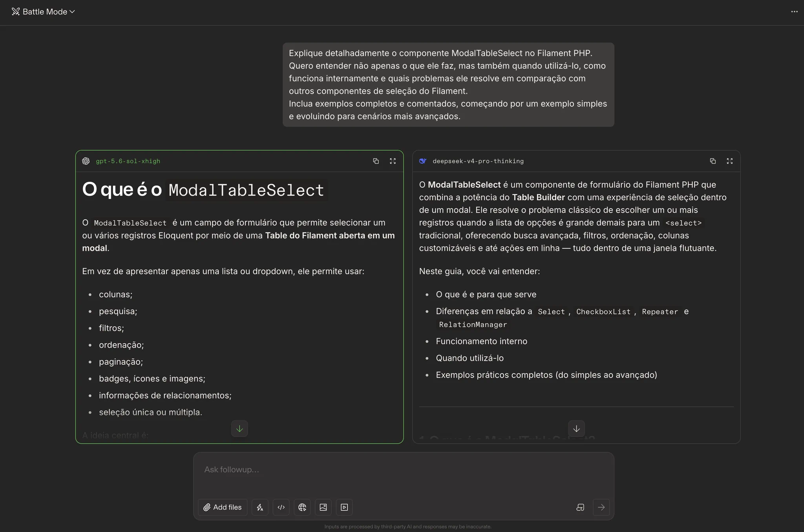Click the OpenAI logo beside gpt-5.6-sol-xhigh
The width and height of the screenshot is (804, 532).
(86, 161)
